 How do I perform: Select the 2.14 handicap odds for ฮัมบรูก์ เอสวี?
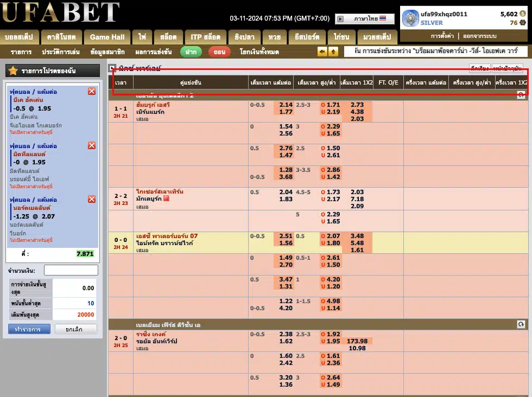pos(286,105)
